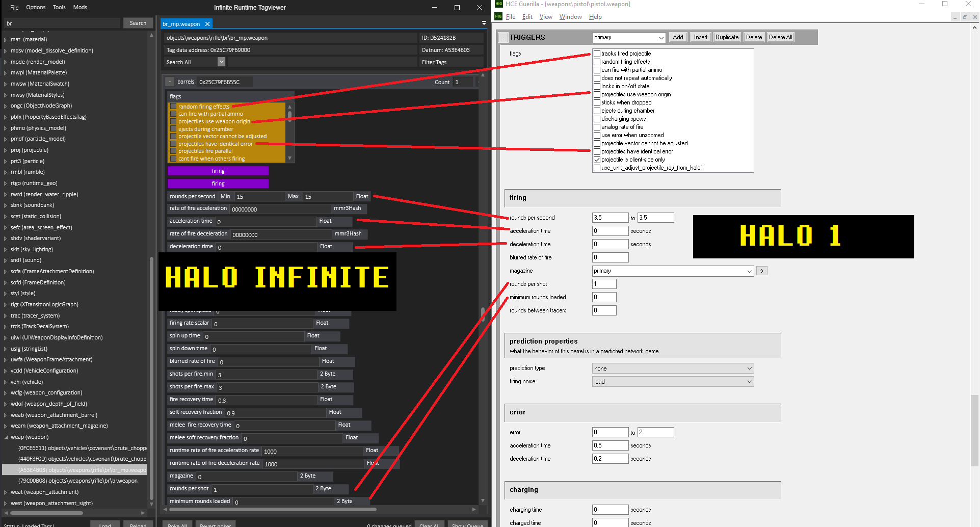This screenshot has height=527, width=980.
Task: Open the Tagviewer Options menu
Action: 36,8
